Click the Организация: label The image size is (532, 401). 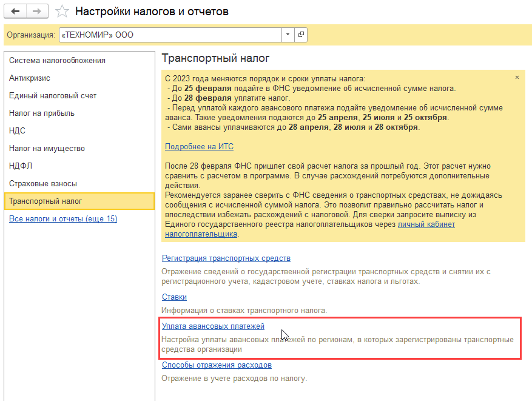coord(31,35)
